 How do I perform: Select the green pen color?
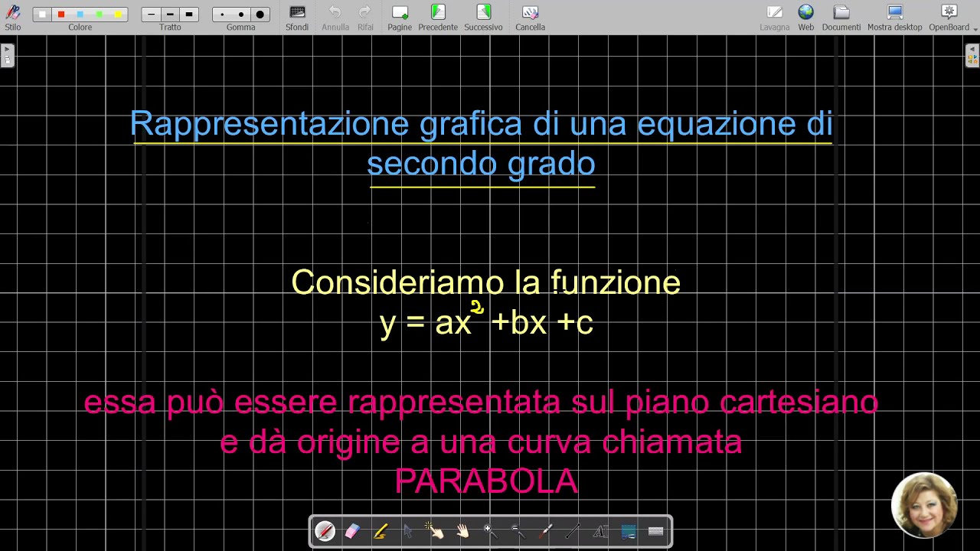click(100, 14)
